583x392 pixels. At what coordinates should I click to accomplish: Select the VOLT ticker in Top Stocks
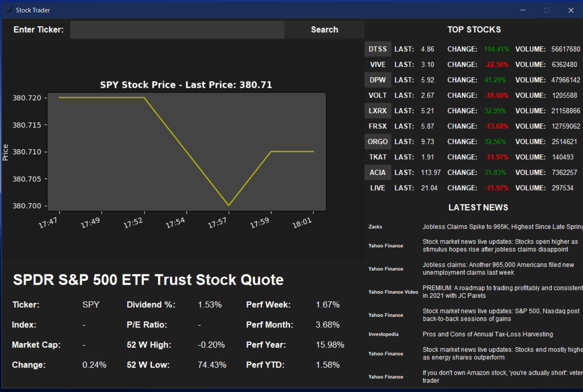(378, 95)
